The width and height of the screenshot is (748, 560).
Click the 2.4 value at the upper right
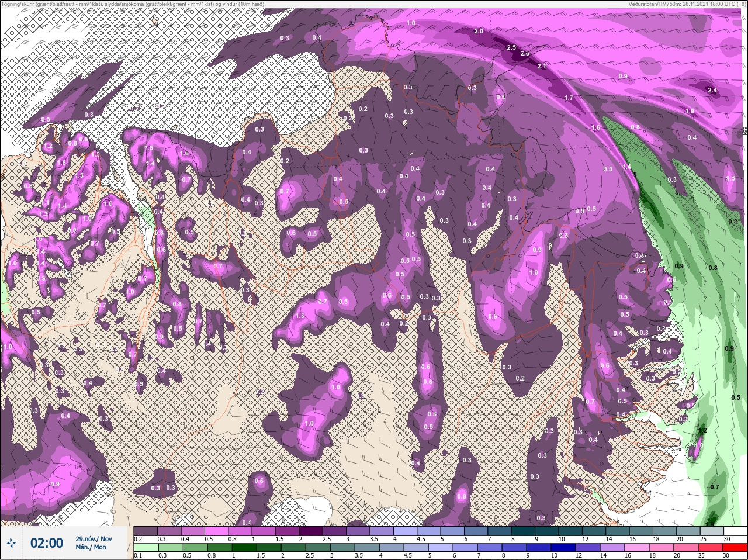click(712, 90)
